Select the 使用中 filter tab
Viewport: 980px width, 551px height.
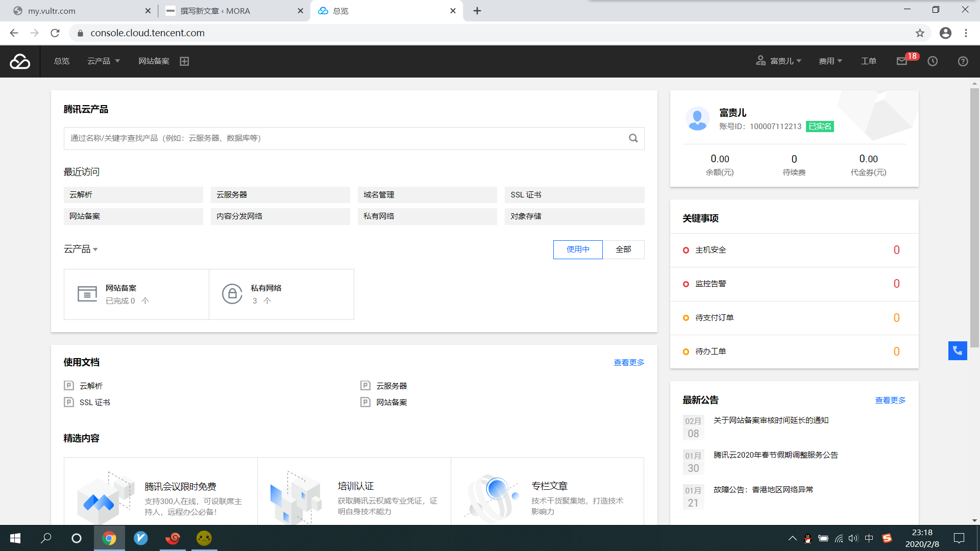coord(578,249)
